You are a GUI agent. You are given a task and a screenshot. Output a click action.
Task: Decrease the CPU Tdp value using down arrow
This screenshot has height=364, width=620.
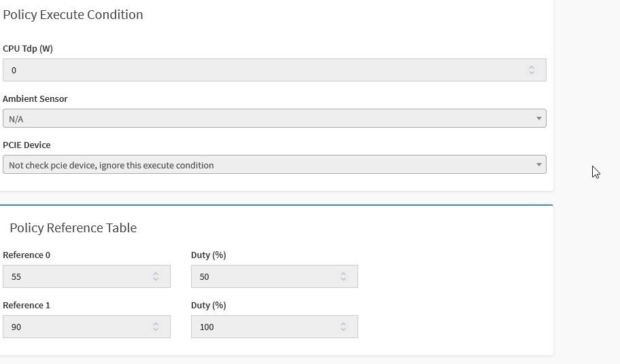pos(532,73)
